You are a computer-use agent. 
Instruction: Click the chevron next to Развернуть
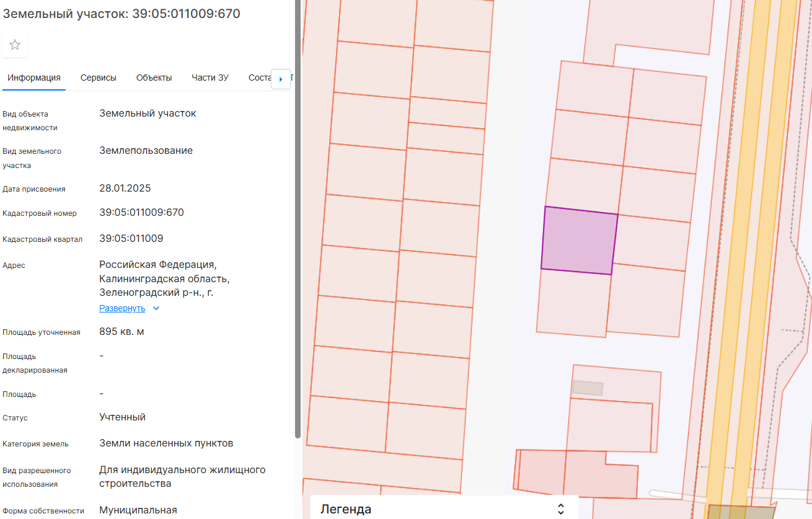point(156,308)
